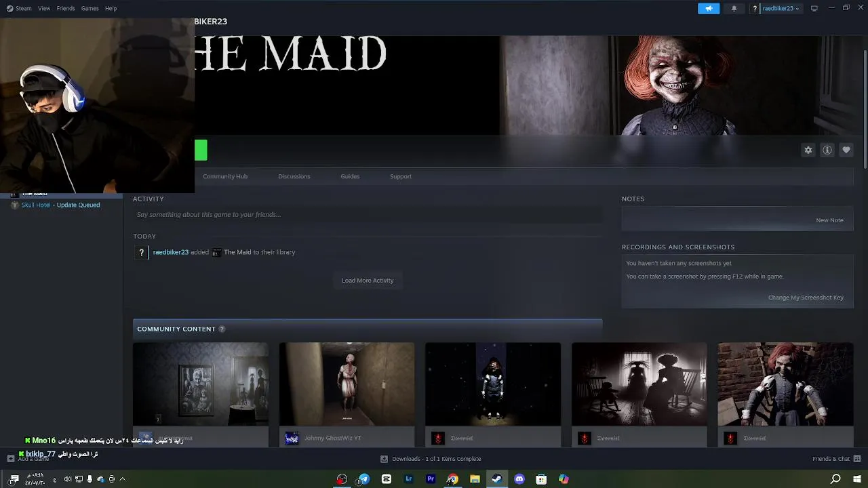Image resolution: width=868 pixels, height=488 pixels.
Task: Open Community Content help question mark
Action: click(222, 329)
